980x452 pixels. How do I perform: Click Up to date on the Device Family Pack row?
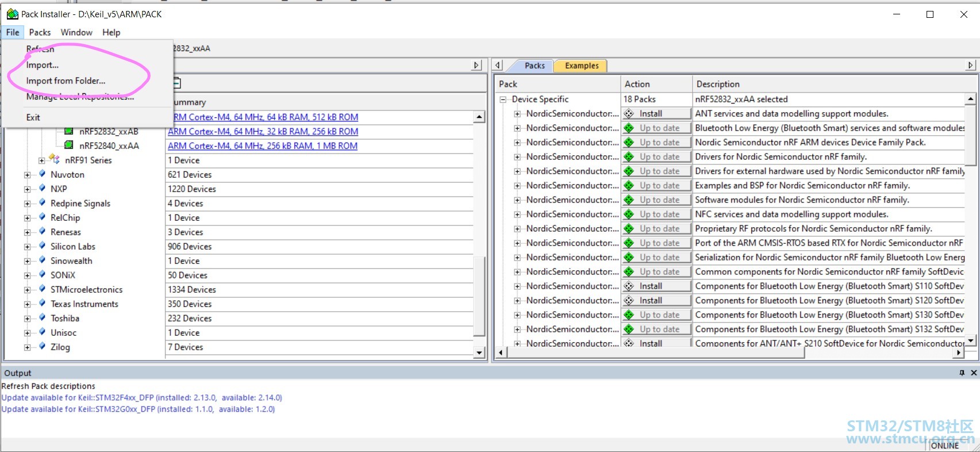[656, 142]
